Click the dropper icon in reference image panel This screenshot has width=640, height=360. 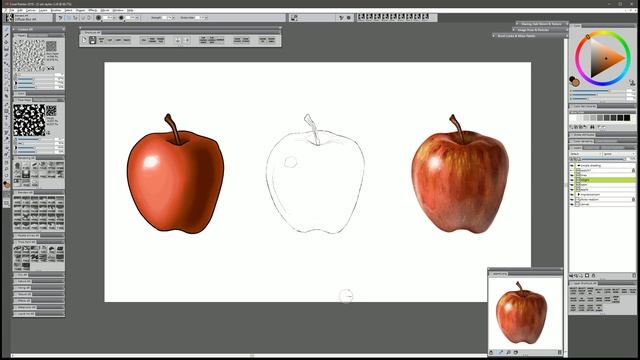[x=500, y=352]
